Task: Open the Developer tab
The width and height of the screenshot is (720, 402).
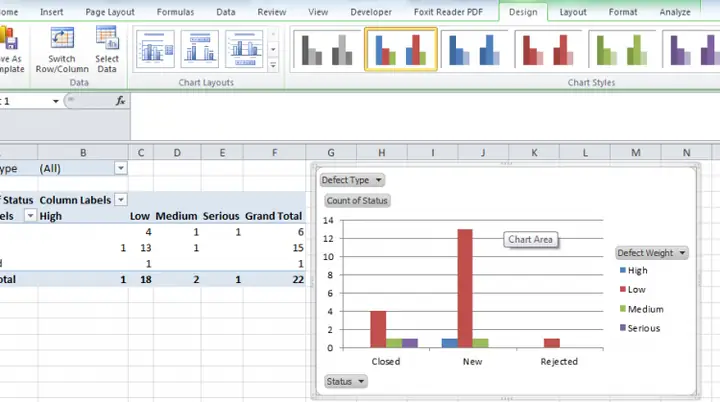Action: pos(371,12)
